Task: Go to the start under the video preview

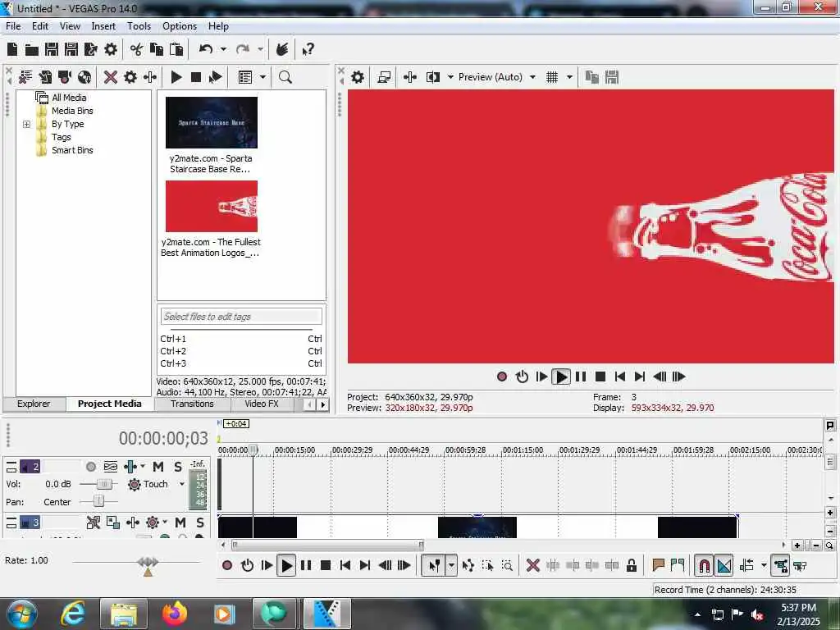Action: click(x=620, y=377)
